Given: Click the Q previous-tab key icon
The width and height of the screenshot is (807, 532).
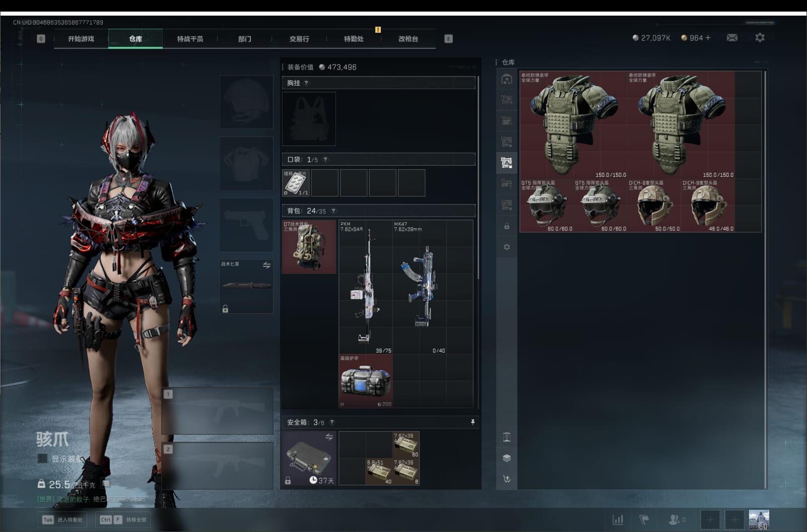Looking at the screenshot, I should [x=41, y=39].
